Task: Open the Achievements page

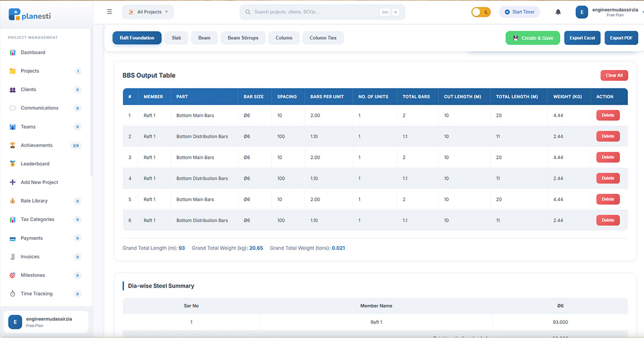Action: pyautogui.click(x=36, y=145)
